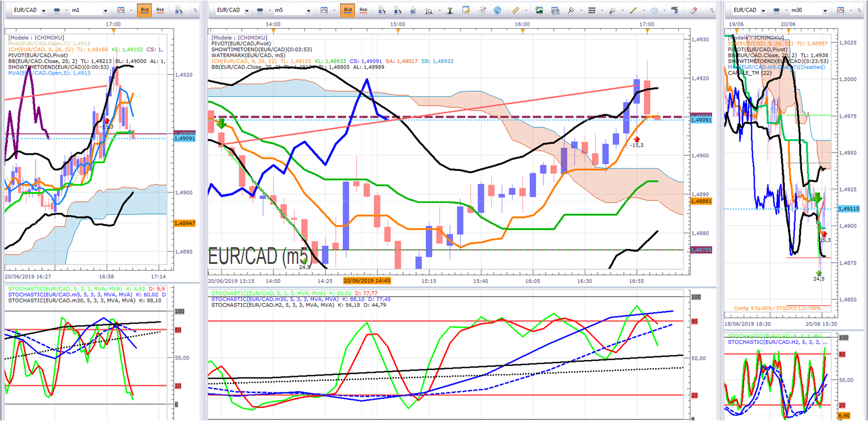Click the blue globe icon in the m5 toolbar
The width and height of the screenshot is (868, 421).
tap(497, 10)
